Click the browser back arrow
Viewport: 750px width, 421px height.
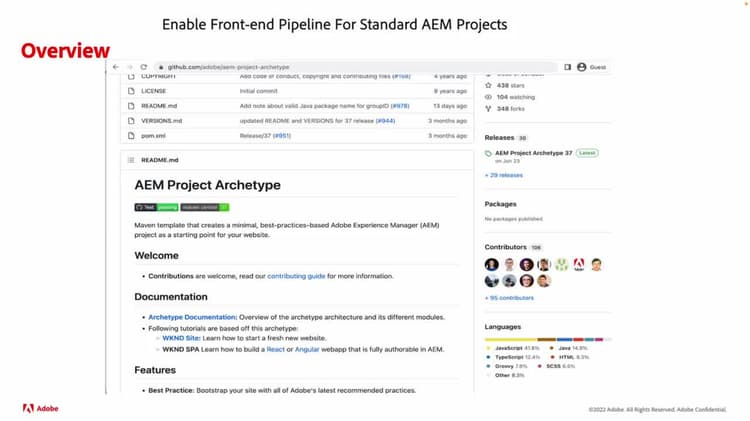tap(116, 66)
